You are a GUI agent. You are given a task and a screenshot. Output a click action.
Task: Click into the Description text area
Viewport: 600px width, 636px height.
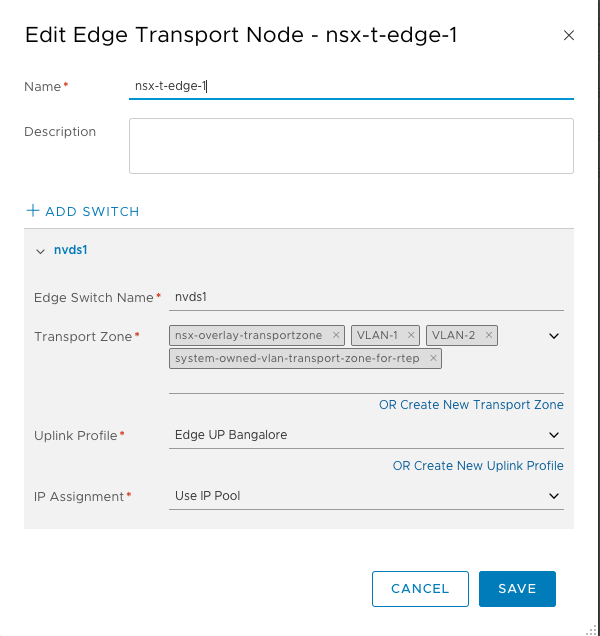(x=350, y=146)
